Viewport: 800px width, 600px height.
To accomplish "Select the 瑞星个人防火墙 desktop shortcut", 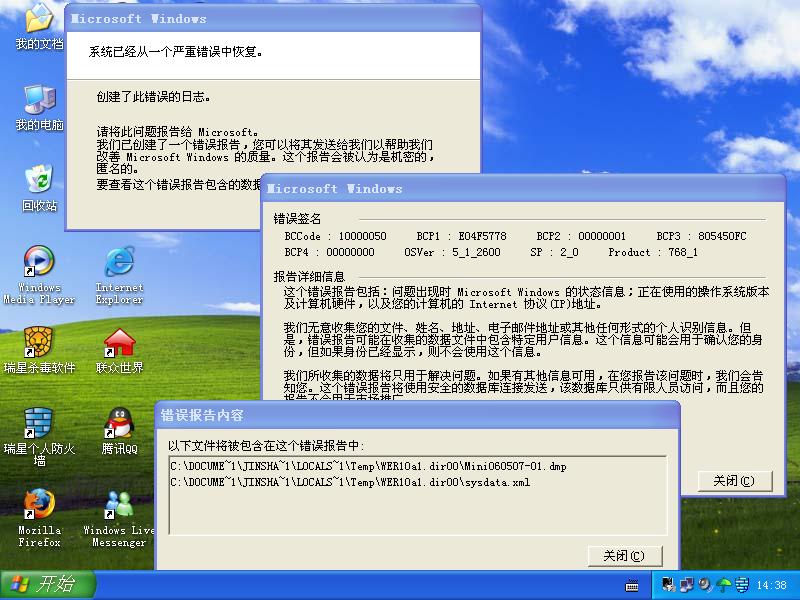I will (x=39, y=437).
